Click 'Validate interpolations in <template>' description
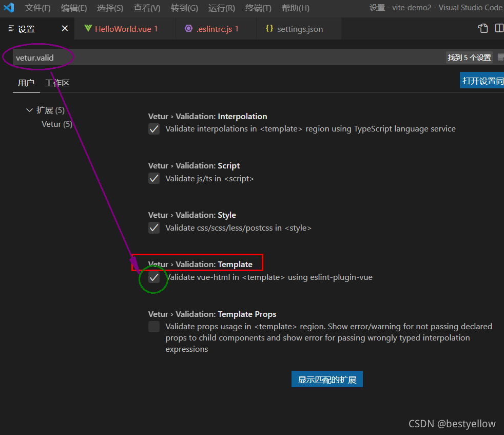This screenshot has height=435, width=504. (311, 129)
